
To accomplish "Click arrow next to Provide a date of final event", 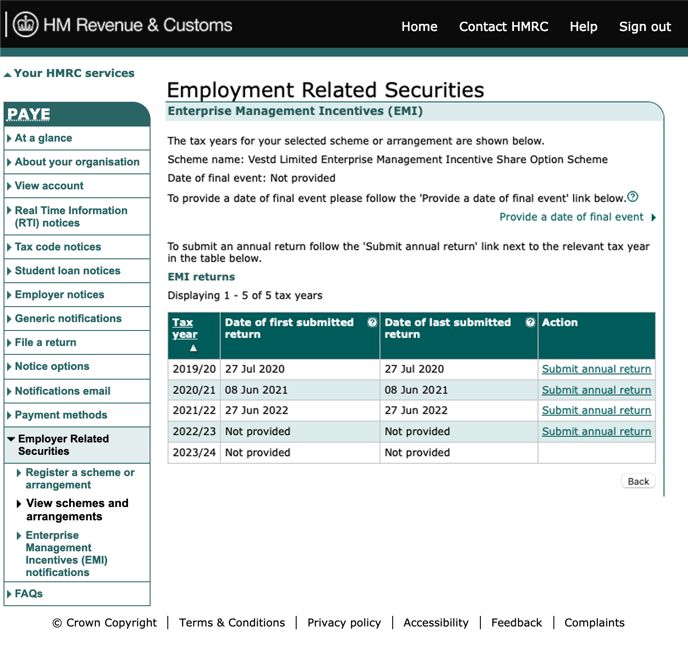I will [x=653, y=217].
